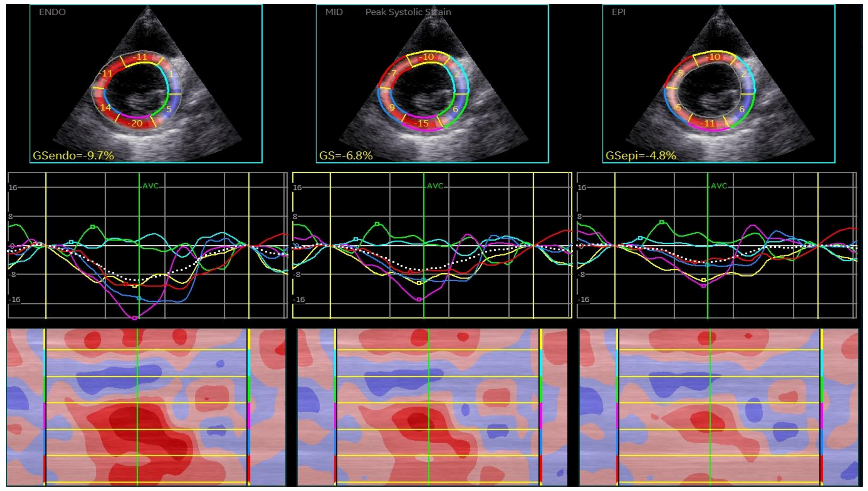
Task: Click the AVC marker in ENDO strain graph
Action: pos(150,186)
